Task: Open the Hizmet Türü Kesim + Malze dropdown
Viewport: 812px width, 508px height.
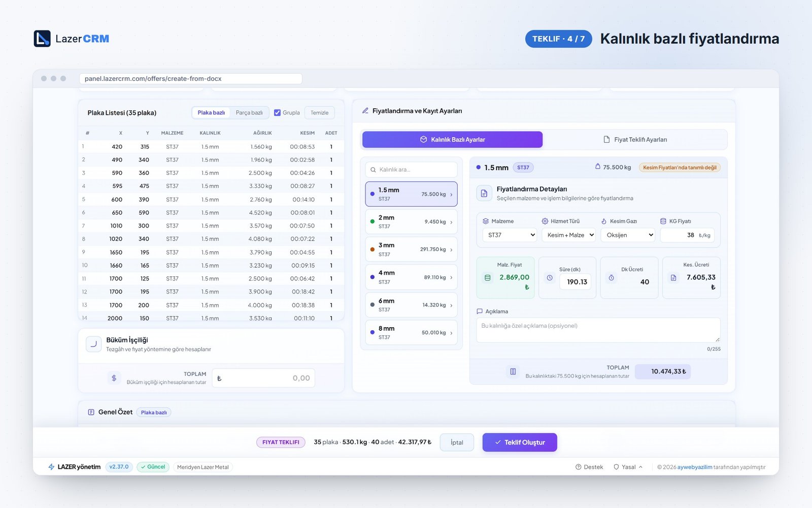Action: click(x=569, y=235)
